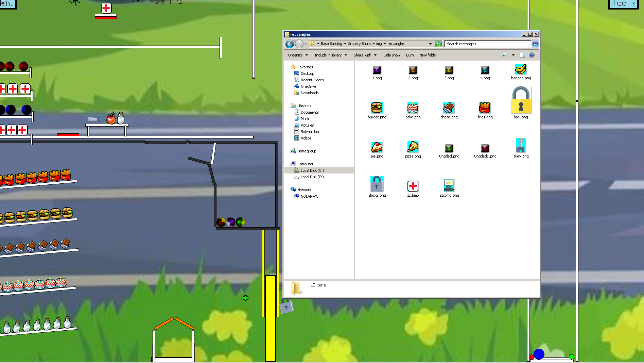Click the lock.png thumbnail
Screen dimensions: 644x363
521,100
